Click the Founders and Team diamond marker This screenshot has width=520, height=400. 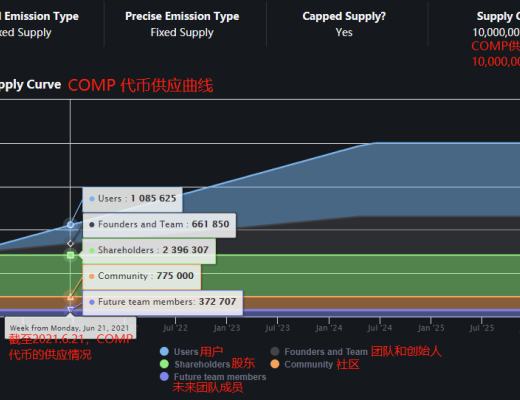click(70, 243)
